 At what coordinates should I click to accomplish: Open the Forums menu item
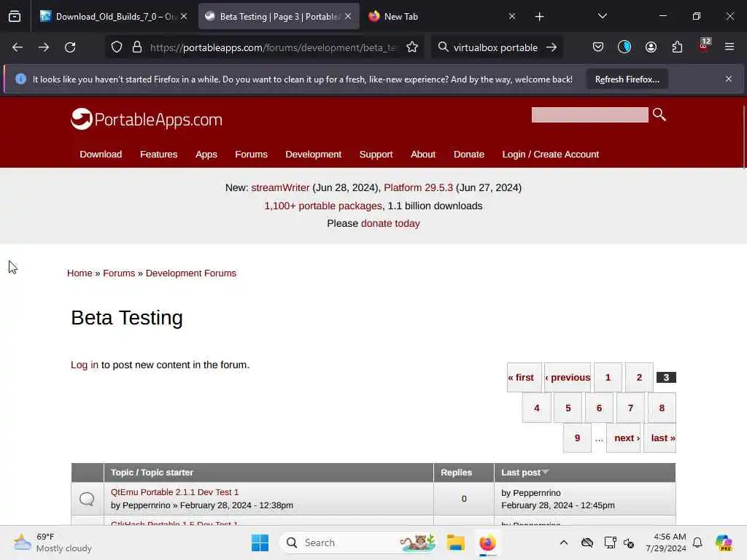coord(251,155)
